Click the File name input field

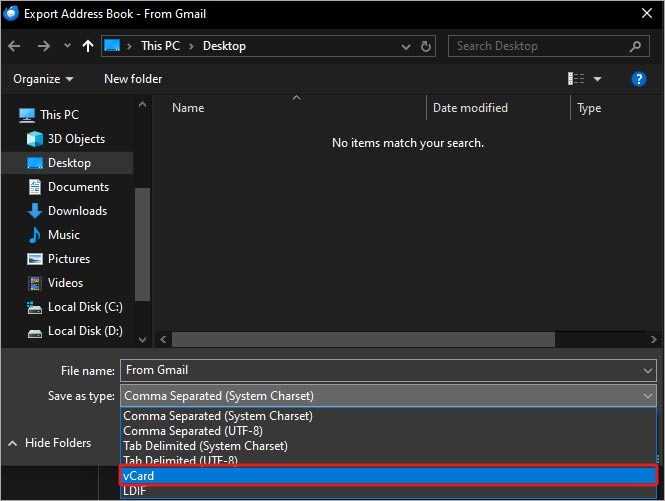click(380, 371)
